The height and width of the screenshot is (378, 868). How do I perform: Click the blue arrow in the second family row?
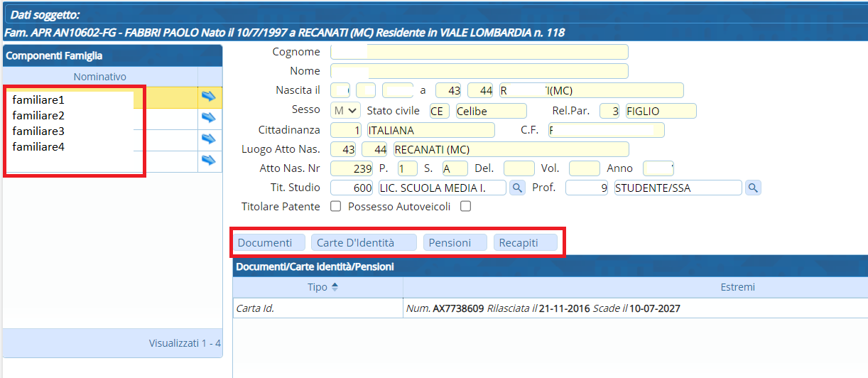[208, 118]
